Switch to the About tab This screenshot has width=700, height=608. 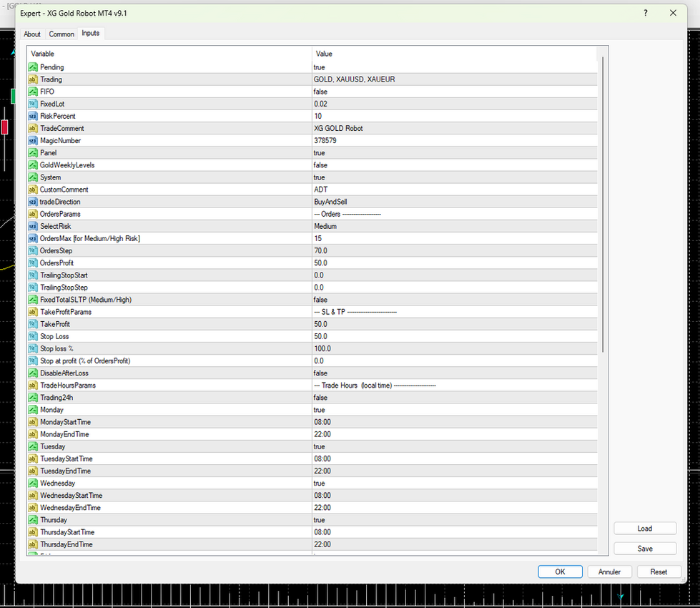coord(32,34)
